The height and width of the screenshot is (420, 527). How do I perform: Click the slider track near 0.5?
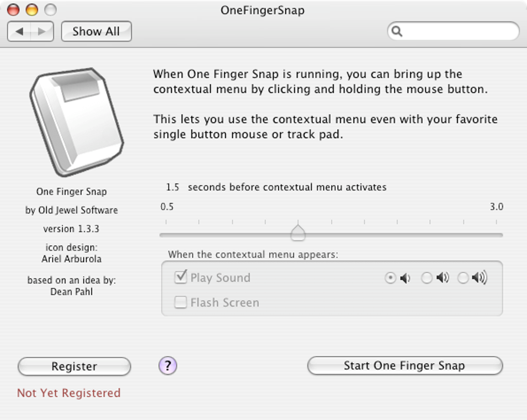[167, 235]
